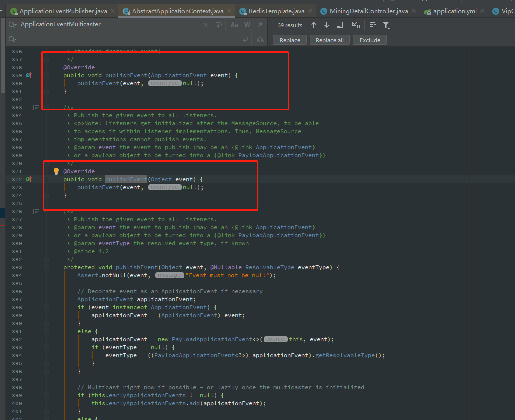Click line number 383 in gutter
This screenshot has width=515, height=420.
[x=17, y=267]
